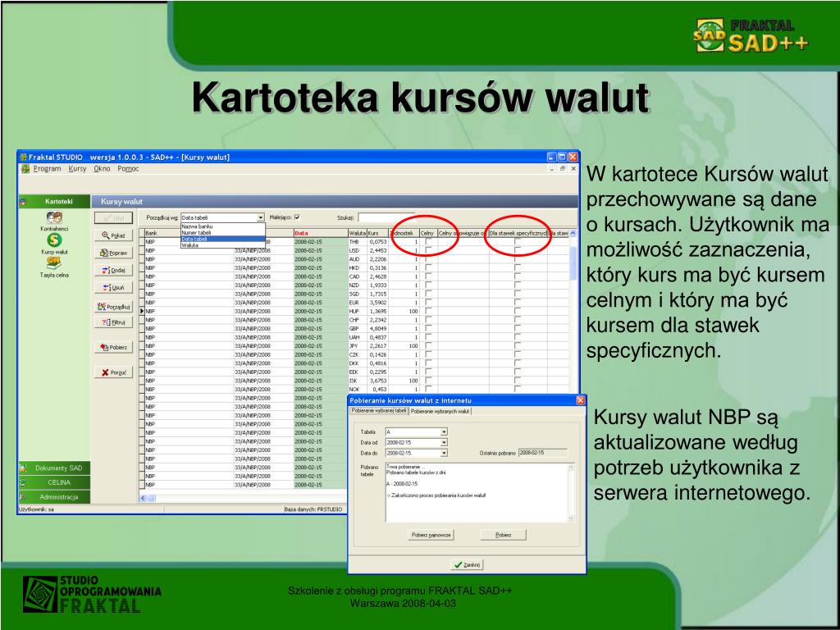This screenshot has height=630, width=840.
Task: Click the Pobierz download button in sidebar
Action: click(113, 347)
